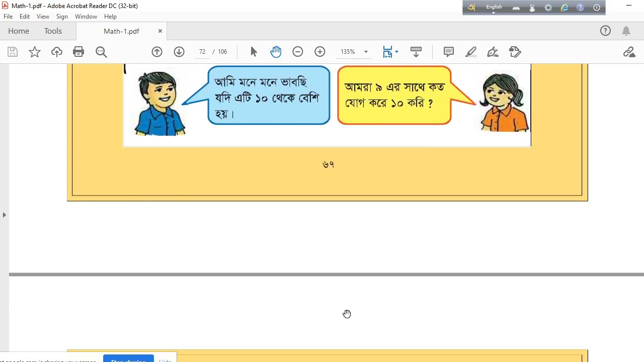Open the Edit menu
644x362 pixels.
tap(25, 17)
